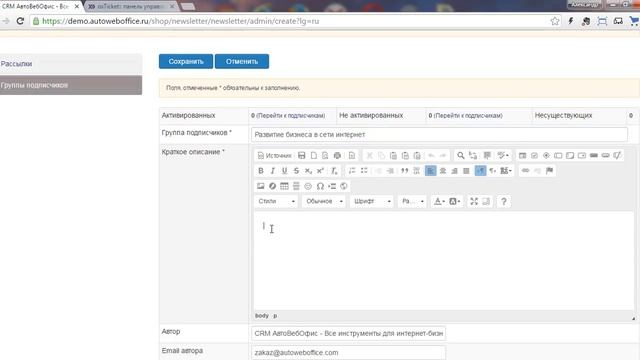The image size is (640, 360).
Task: Open the Шрифт font dropdown
Action: pos(372,201)
